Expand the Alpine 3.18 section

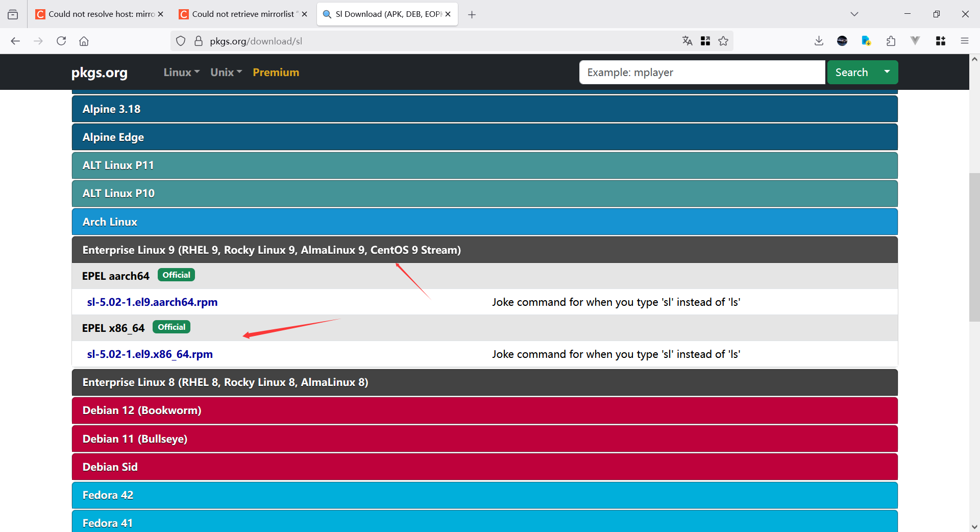click(484, 109)
